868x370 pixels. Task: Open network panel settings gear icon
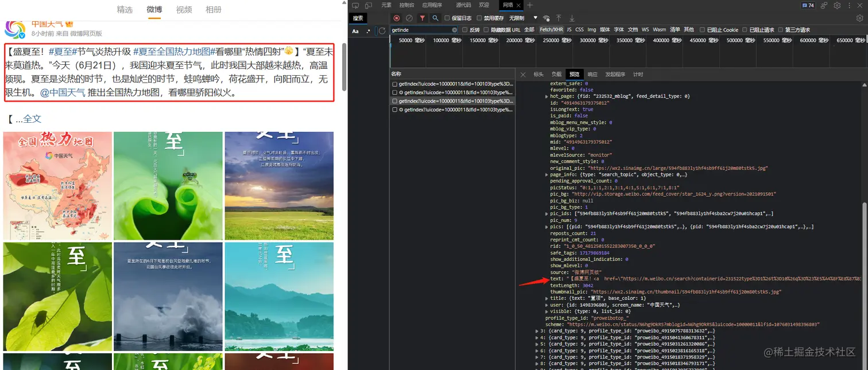point(859,18)
